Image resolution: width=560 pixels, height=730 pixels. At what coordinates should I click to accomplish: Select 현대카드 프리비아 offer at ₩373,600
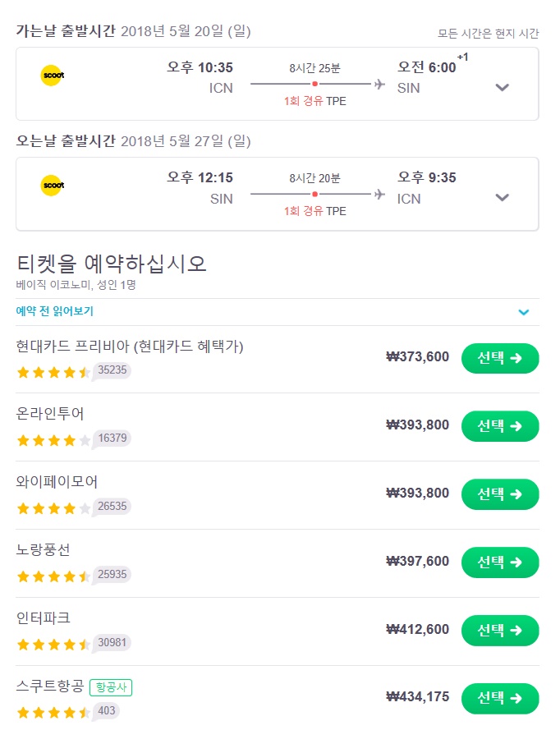tap(500, 358)
